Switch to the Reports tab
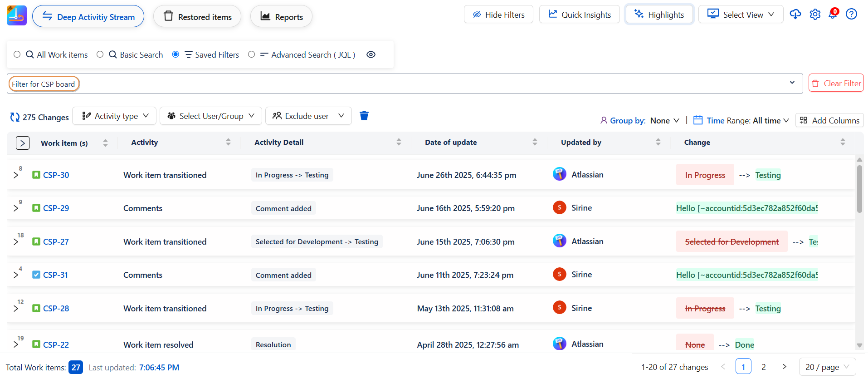The height and width of the screenshot is (379, 868). point(281,17)
